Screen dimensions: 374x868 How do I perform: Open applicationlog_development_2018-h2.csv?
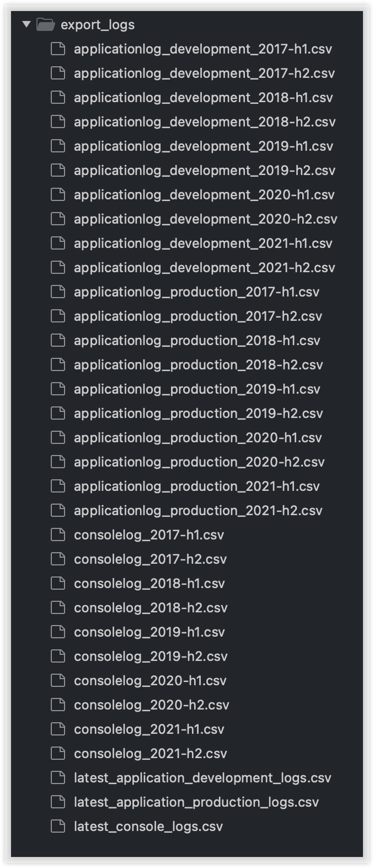(205, 122)
